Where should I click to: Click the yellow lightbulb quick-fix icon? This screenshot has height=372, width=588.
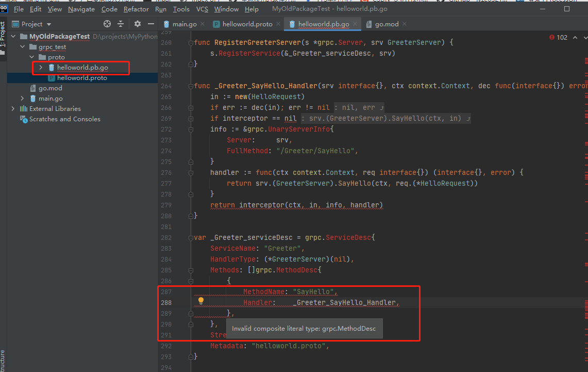[201, 300]
